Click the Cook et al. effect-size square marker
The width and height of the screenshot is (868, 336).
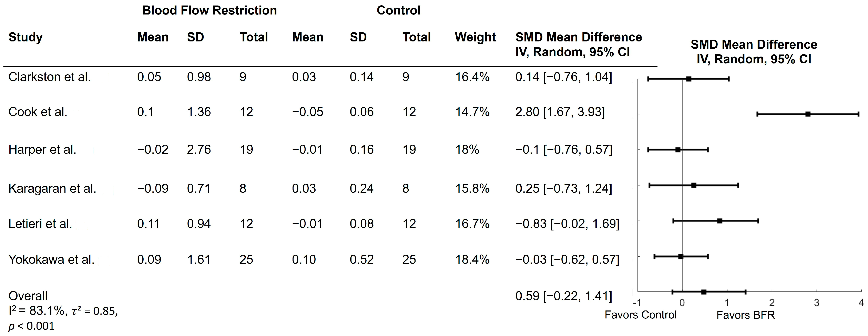coord(808,114)
